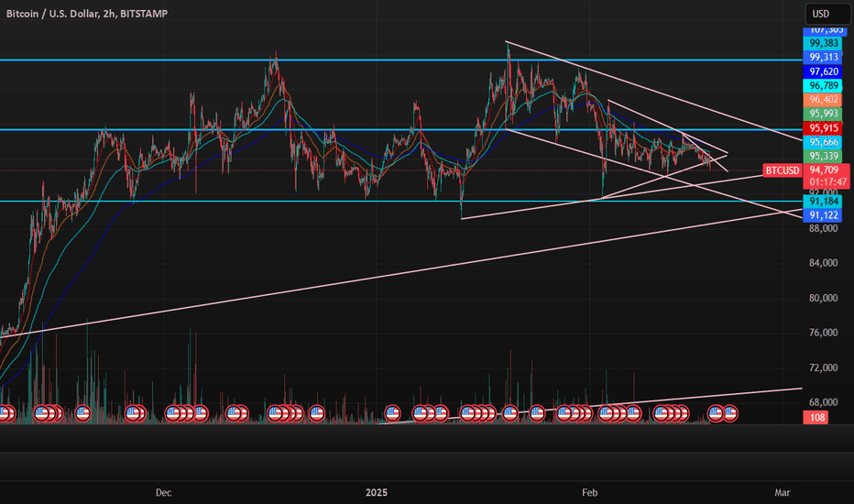Select the 95,666 light blue price label

pos(823,142)
